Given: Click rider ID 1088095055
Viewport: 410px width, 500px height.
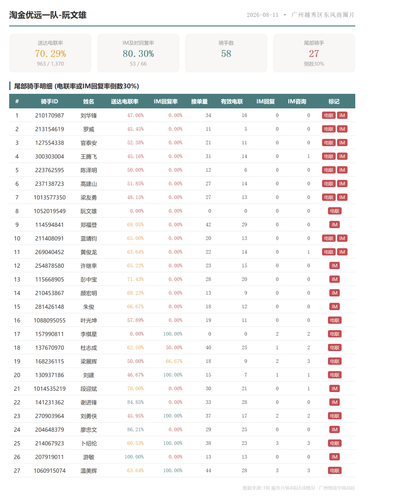Looking at the screenshot, I should pyautogui.click(x=50, y=320).
